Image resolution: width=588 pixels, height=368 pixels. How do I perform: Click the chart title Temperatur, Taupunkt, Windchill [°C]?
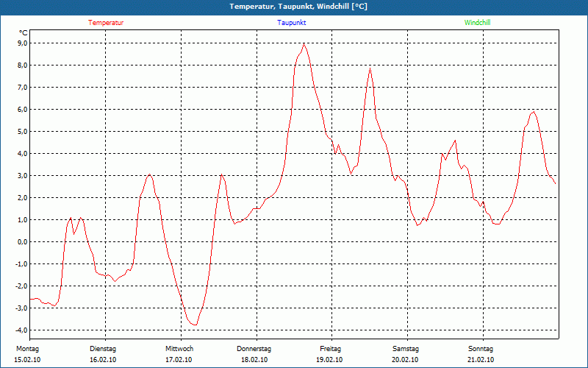coord(298,7)
